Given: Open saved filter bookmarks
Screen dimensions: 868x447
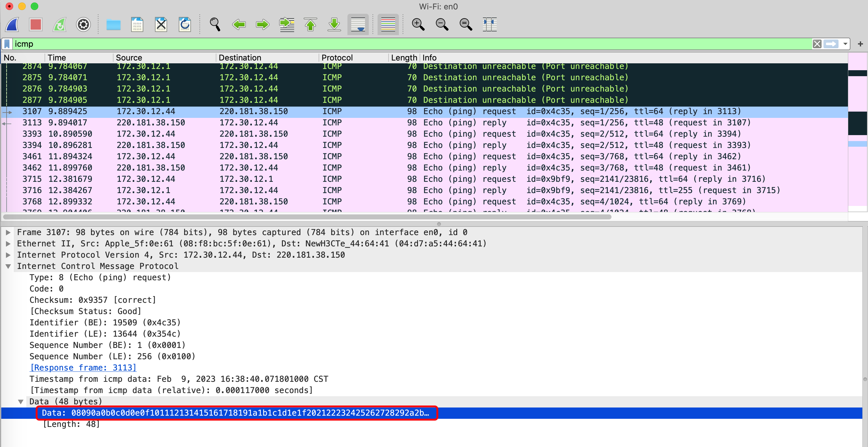Looking at the screenshot, I should (x=7, y=44).
